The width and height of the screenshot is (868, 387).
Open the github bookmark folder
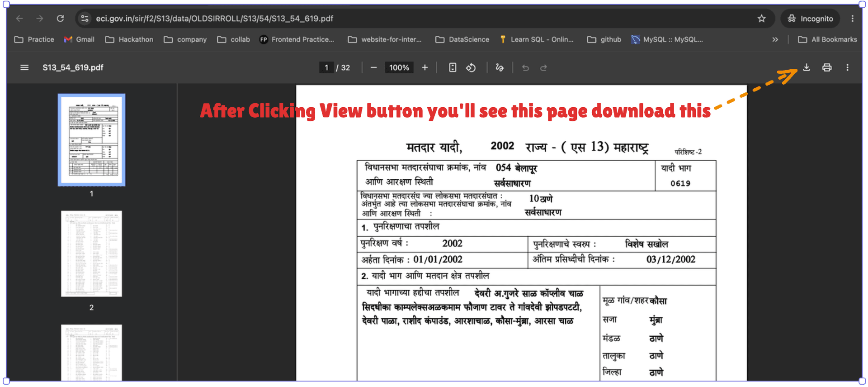pos(604,39)
